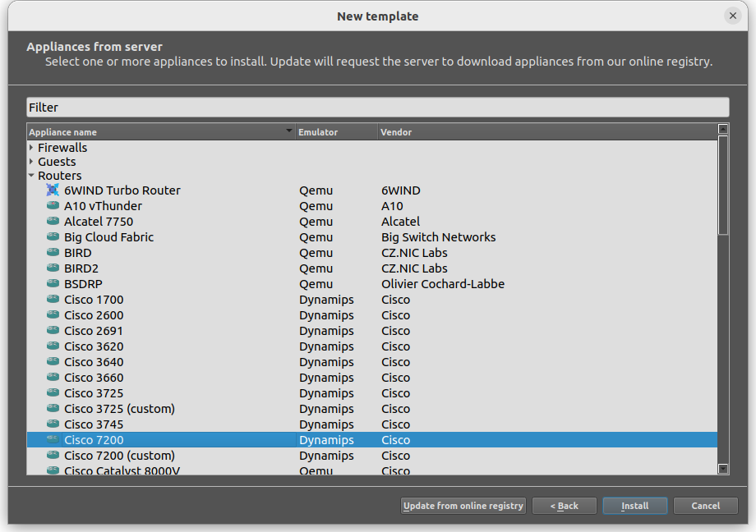Click Update from online registry button
Screen dimensions: 756x532
[463, 506]
